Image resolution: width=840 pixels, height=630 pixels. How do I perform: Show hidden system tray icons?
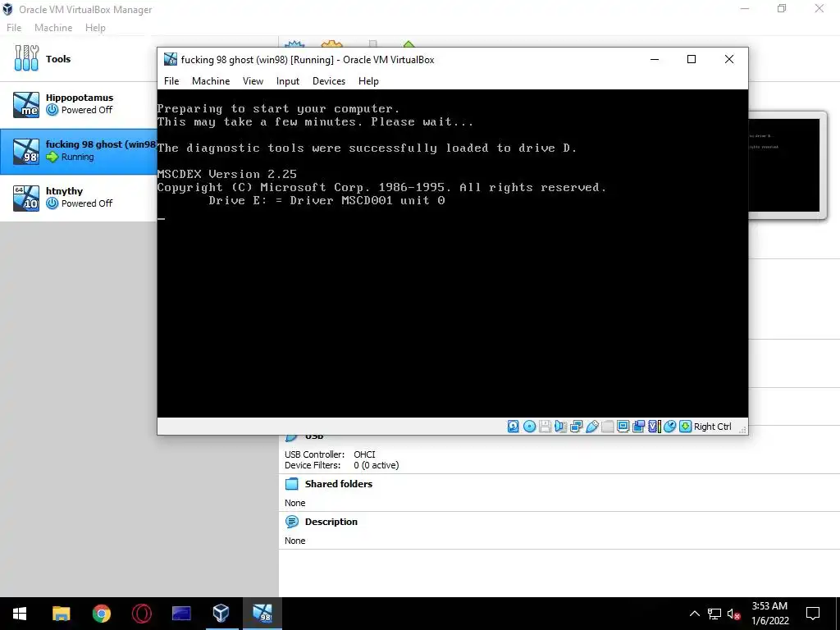click(x=694, y=614)
